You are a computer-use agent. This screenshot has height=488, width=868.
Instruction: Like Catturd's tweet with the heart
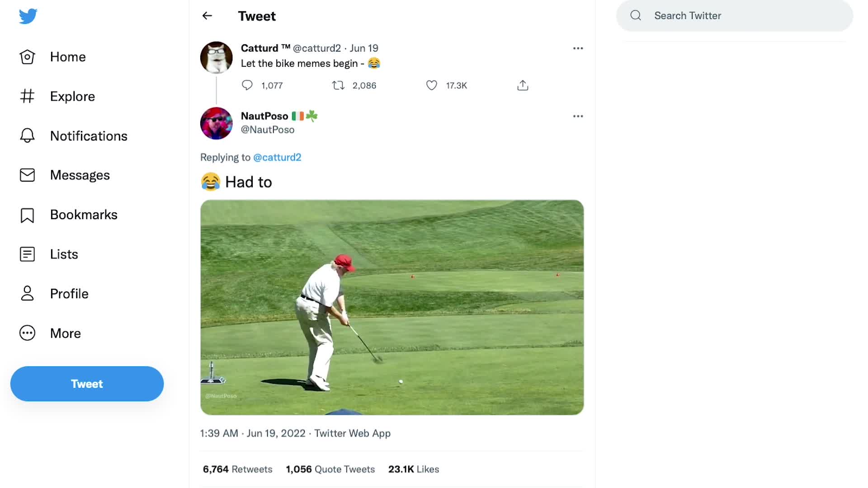click(x=432, y=85)
